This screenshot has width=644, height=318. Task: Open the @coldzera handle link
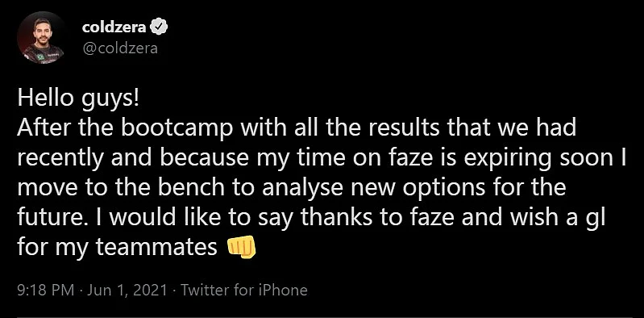120,48
